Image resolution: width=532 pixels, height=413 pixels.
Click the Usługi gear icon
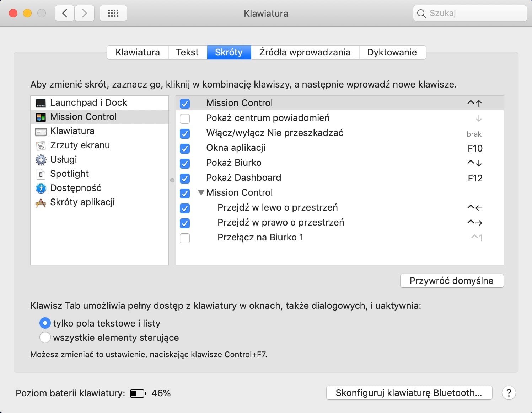point(41,160)
